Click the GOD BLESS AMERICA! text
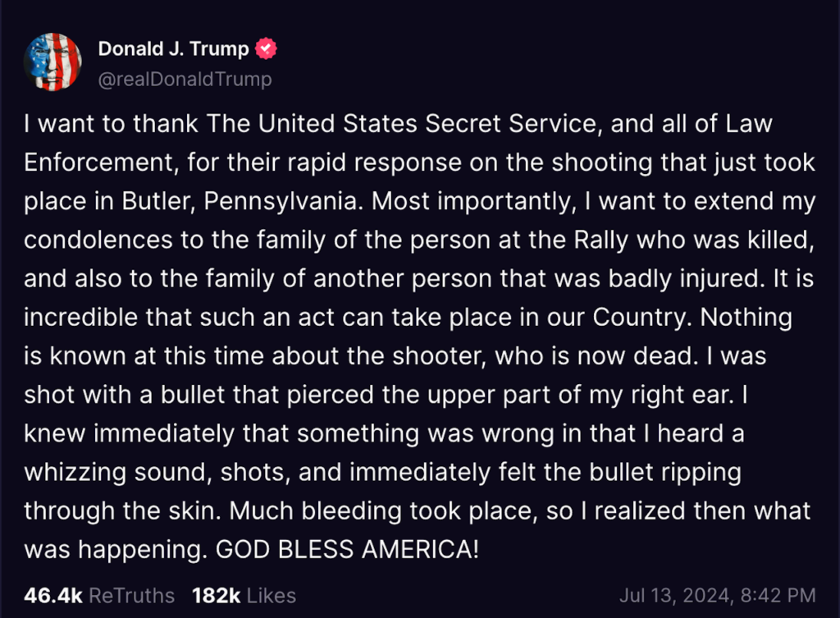This screenshot has width=840, height=618. 346,550
